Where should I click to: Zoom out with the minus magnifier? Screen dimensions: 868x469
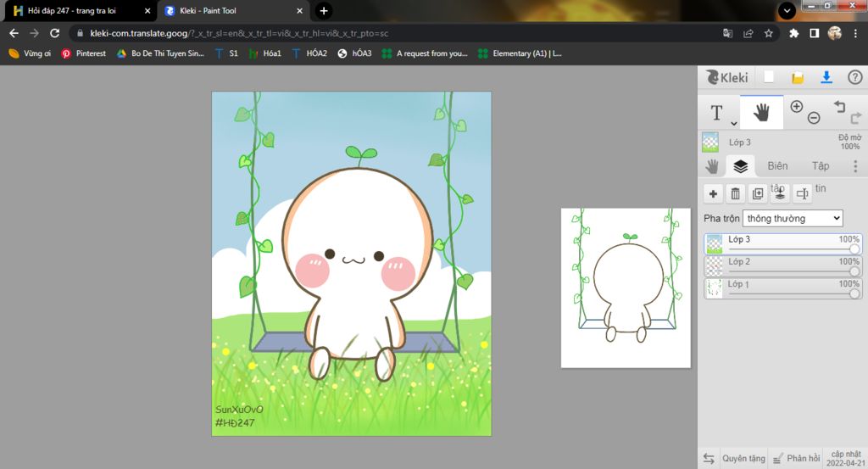813,118
